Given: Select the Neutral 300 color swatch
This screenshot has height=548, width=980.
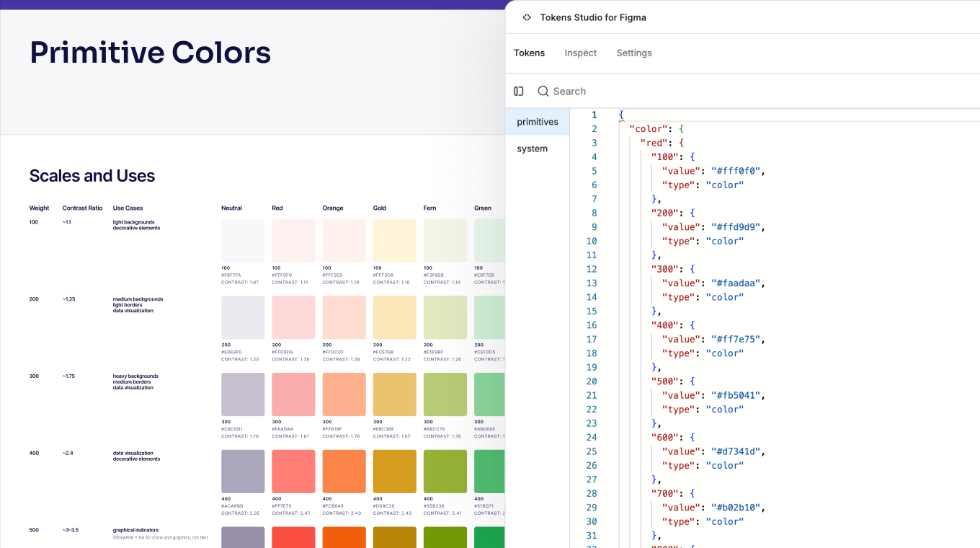Looking at the screenshot, I should coord(243,394).
